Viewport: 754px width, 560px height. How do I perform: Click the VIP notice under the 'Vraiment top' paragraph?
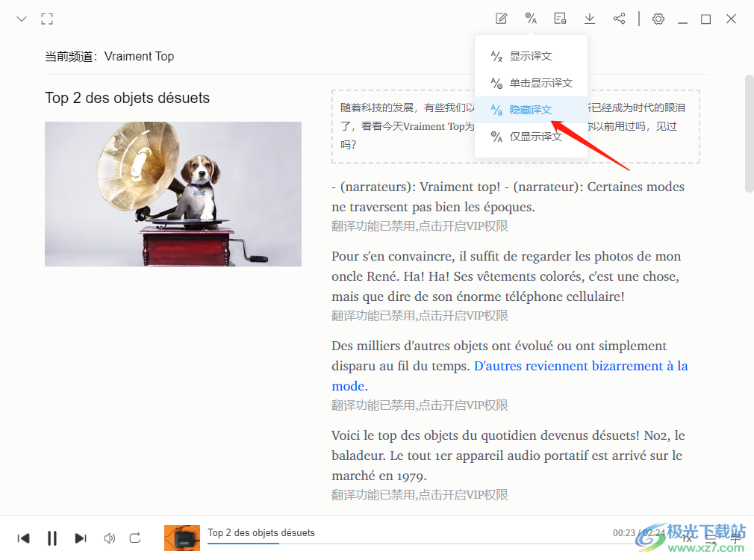pos(420,226)
